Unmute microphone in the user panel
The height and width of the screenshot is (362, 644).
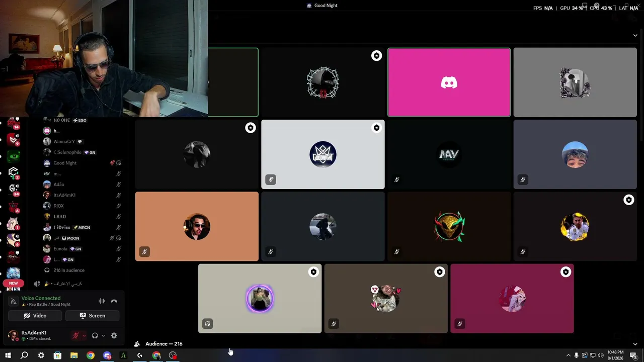pos(76,335)
